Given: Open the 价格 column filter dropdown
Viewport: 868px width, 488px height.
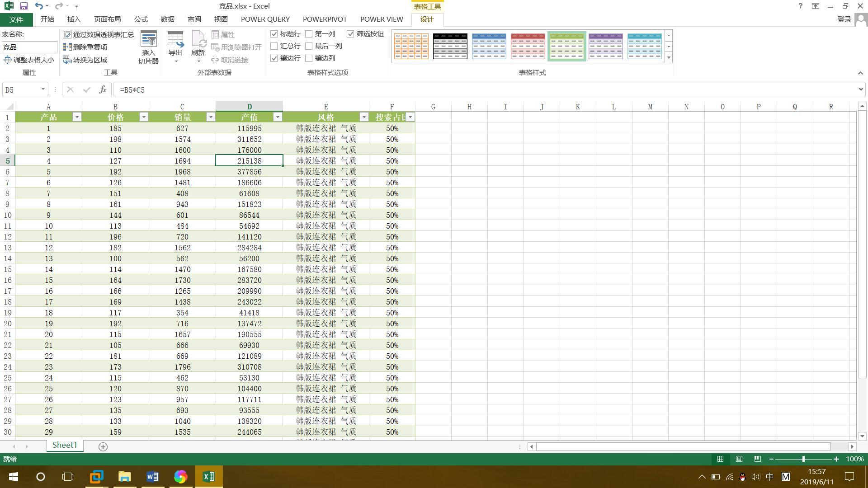Looking at the screenshot, I should click(144, 117).
